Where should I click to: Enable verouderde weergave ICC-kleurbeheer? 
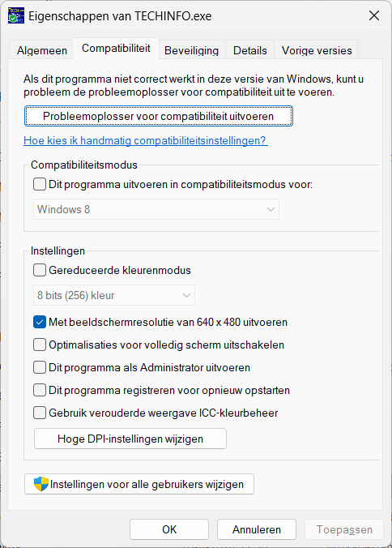coord(40,413)
